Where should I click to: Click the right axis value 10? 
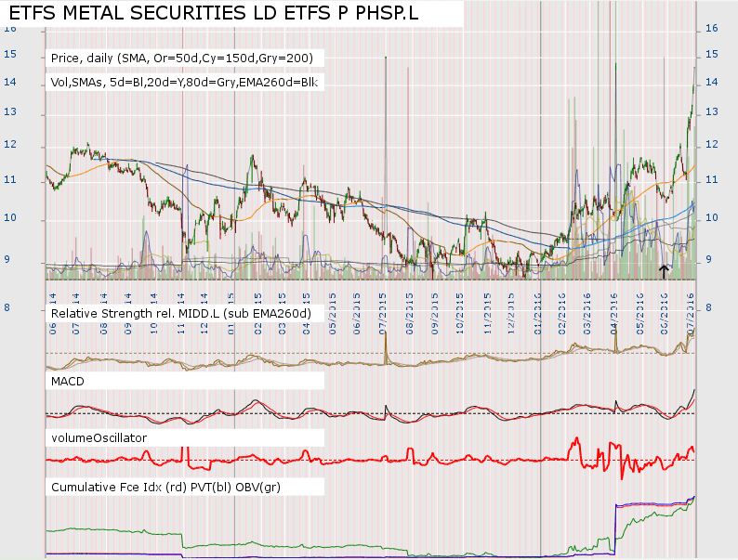coord(712,217)
